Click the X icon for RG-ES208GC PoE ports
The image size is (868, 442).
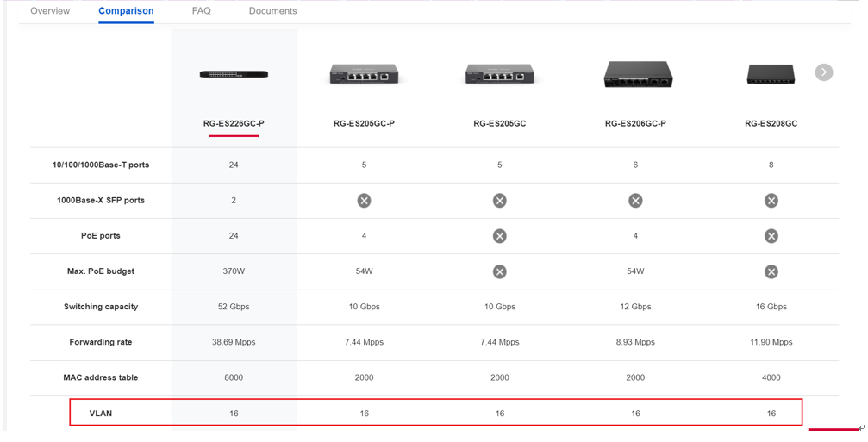point(771,236)
